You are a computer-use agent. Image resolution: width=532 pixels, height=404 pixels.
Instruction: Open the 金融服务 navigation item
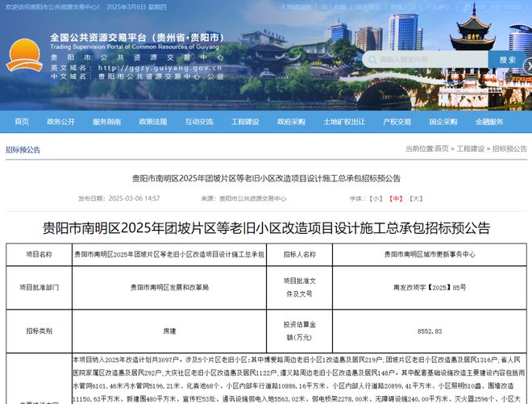(x=489, y=122)
